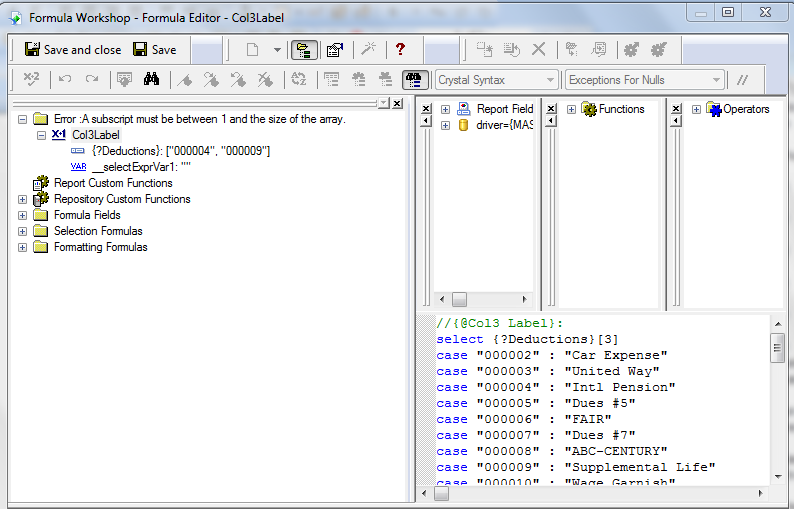Expand the Operators tree
This screenshot has height=509, width=794.
(696, 109)
